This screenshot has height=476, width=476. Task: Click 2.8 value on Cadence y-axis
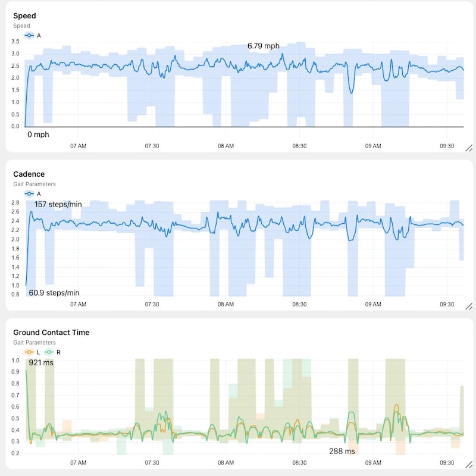point(15,202)
